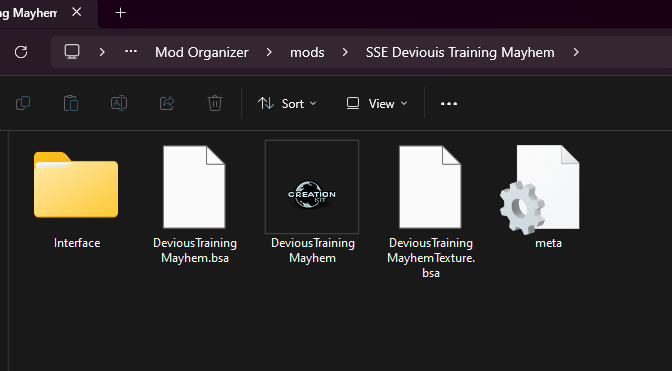Click the Delete trash icon
This screenshot has height=371, width=672.
[215, 103]
